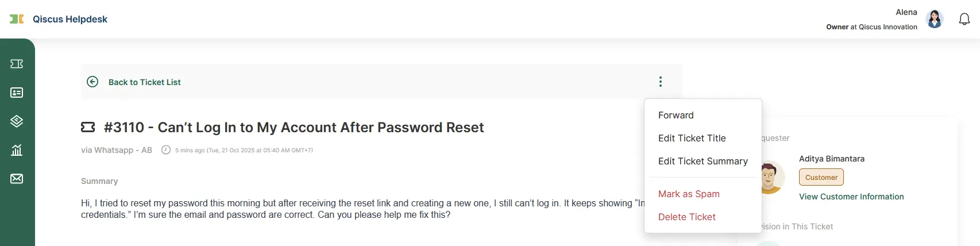This screenshot has height=246, width=980.
Task: Show notifications via the bell icon
Action: (964, 19)
